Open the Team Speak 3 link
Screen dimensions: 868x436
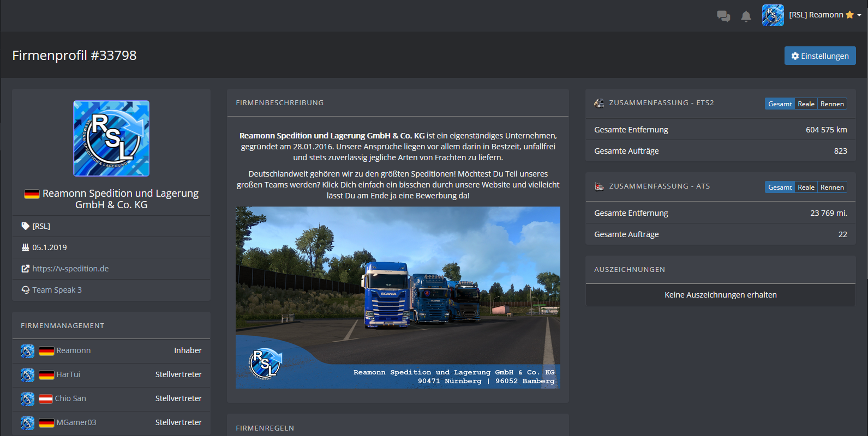tap(57, 290)
